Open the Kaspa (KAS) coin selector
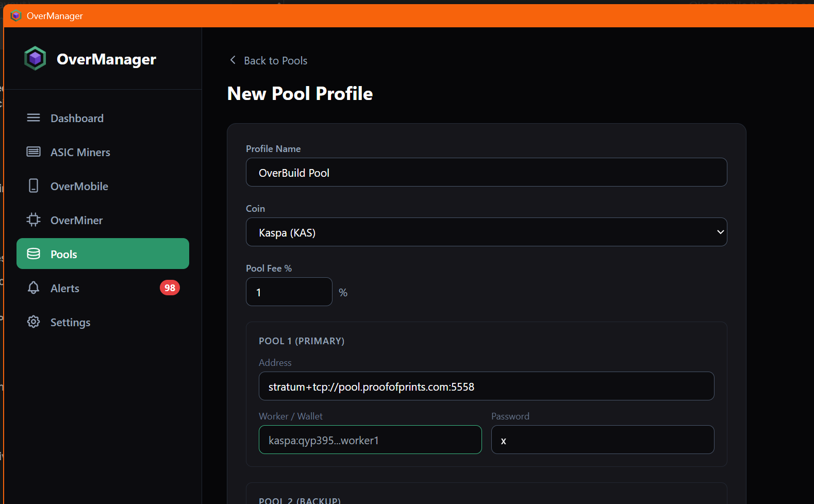814x504 pixels. click(x=487, y=232)
